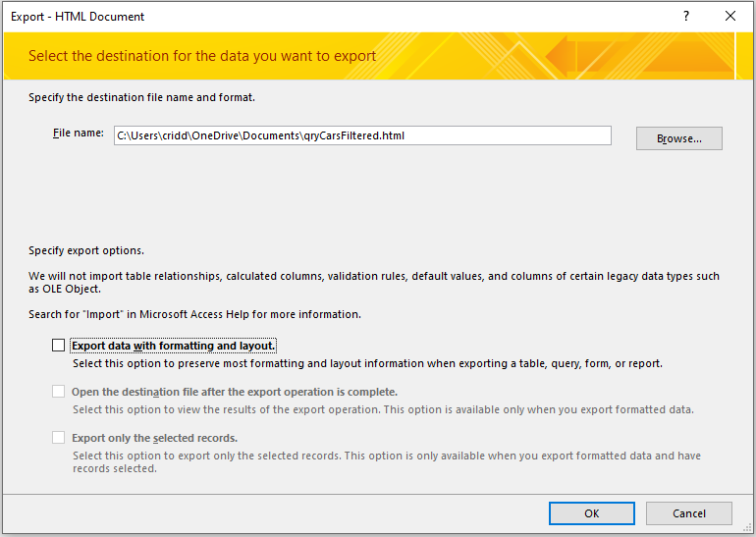The image size is (756, 537).
Task: Click the 'File name:' label
Action: (79, 134)
